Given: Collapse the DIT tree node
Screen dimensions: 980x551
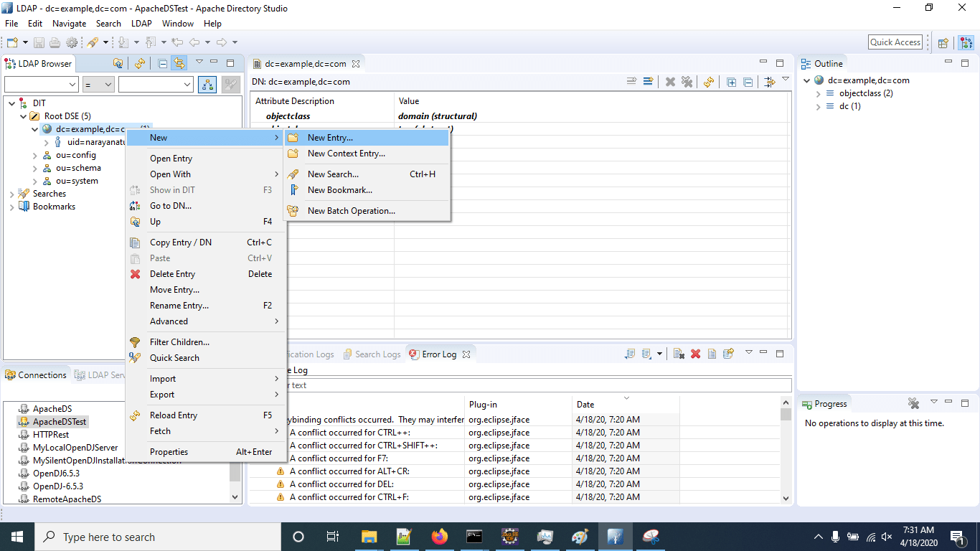Looking at the screenshot, I should [x=12, y=103].
